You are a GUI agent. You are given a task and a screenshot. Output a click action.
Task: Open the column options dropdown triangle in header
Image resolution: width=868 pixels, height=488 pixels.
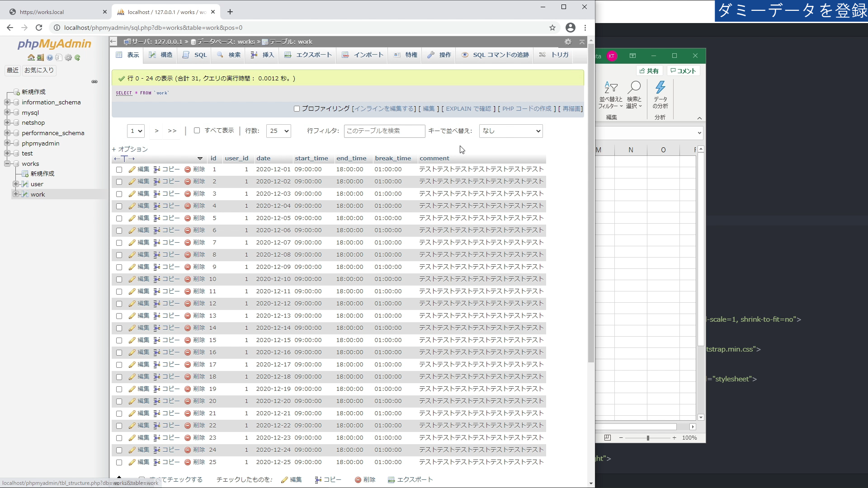(200, 159)
